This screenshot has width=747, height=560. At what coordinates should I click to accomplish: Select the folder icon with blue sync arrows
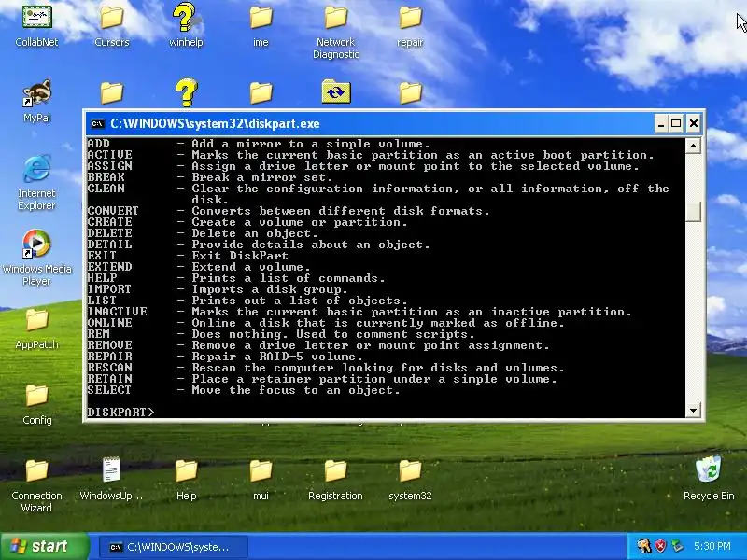[336, 91]
